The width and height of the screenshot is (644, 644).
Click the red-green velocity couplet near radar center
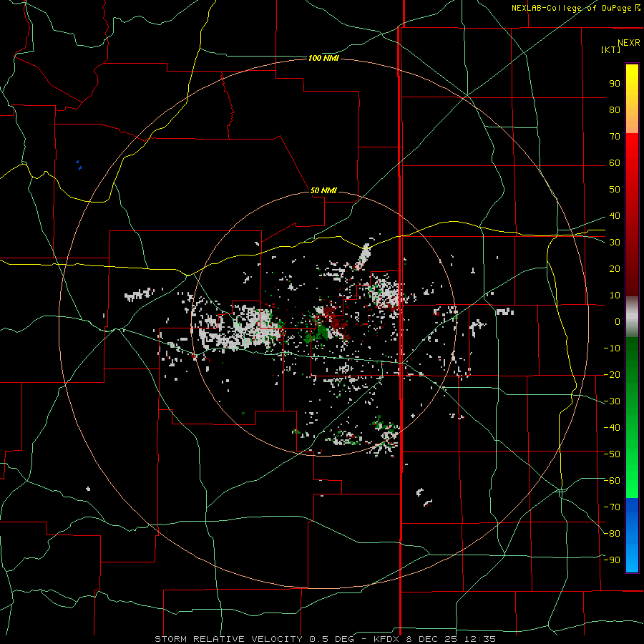330,323
